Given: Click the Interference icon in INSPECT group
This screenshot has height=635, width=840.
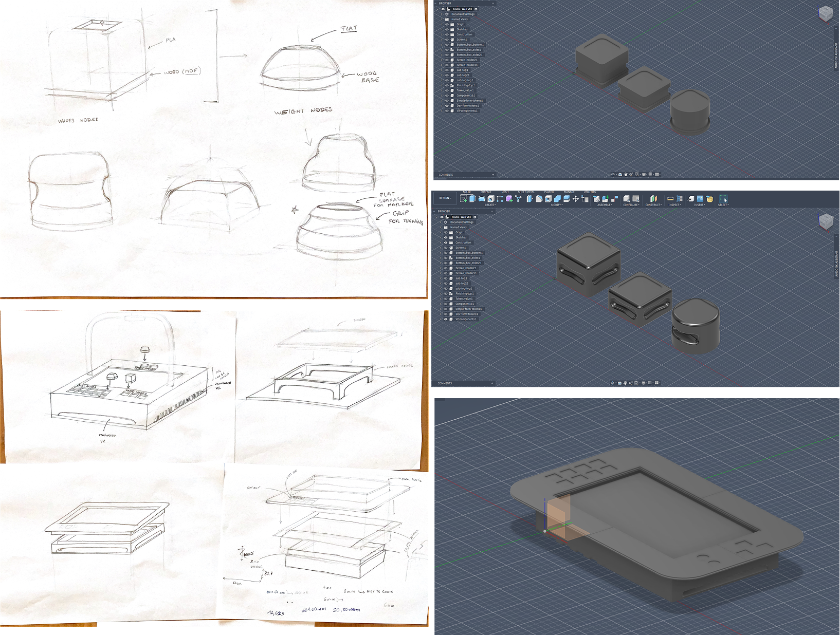Looking at the screenshot, I should click(x=679, y=198).
